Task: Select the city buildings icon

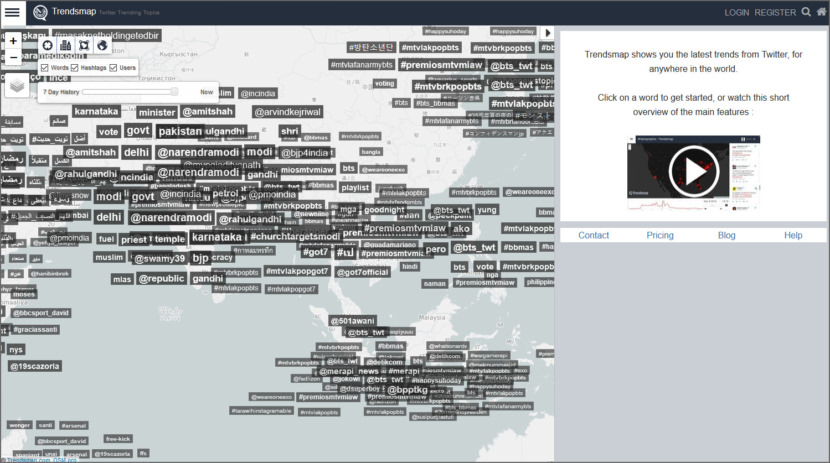Action: point(65,46)
